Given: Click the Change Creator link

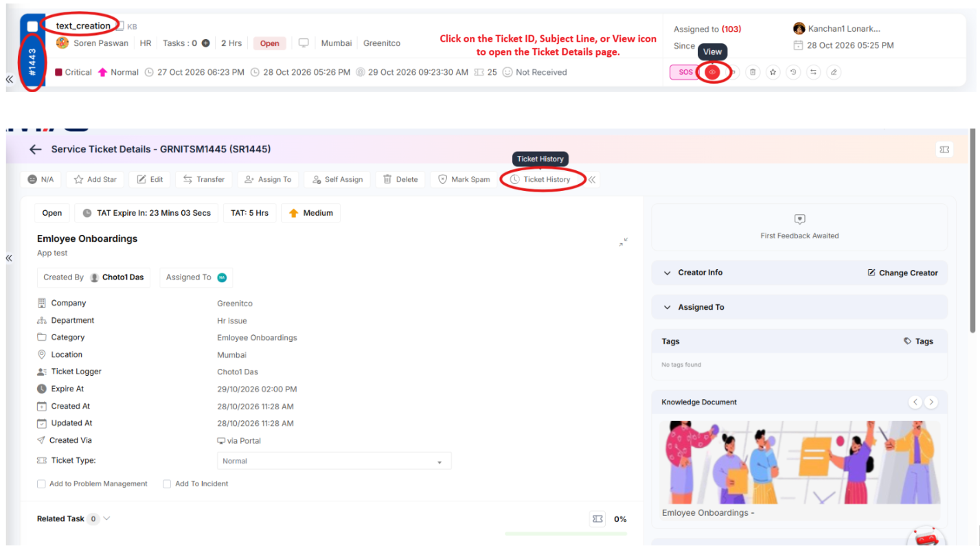Looking at the screenshot, I should (903, 273).
